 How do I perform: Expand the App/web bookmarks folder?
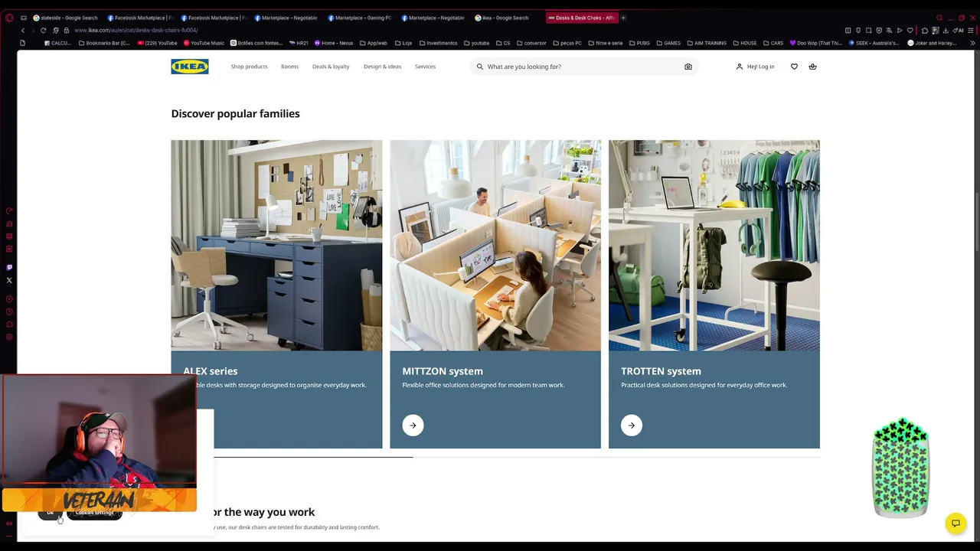(x=374, y=43)
